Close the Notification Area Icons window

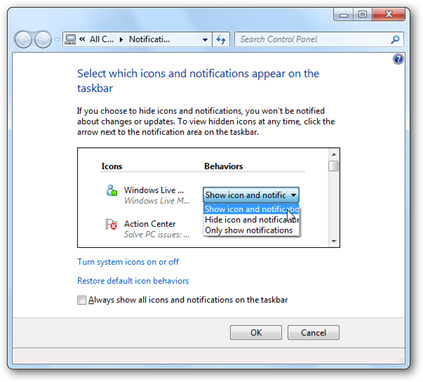pos(388,14)
